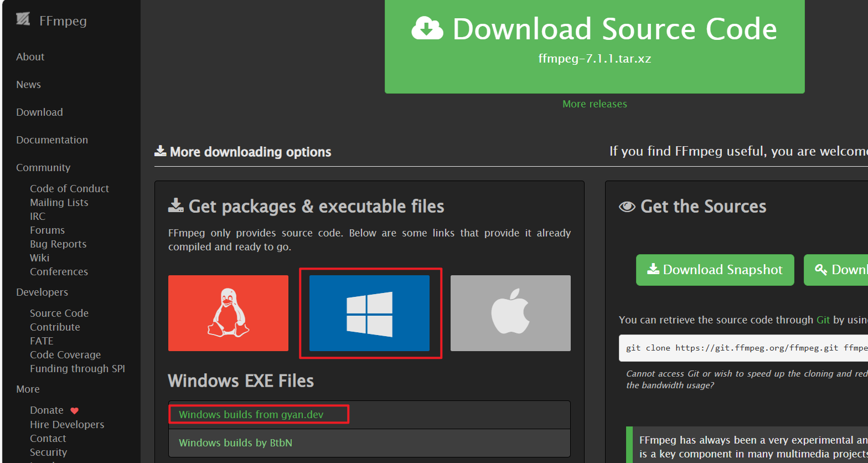Open Documentation in the sidebar
Screen dimensions: 868x463
tap(52, 140)
